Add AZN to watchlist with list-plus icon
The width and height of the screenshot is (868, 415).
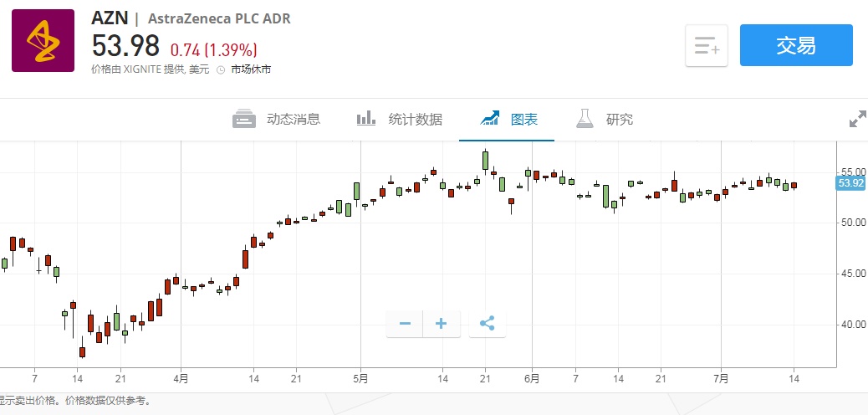pos(707,45)
